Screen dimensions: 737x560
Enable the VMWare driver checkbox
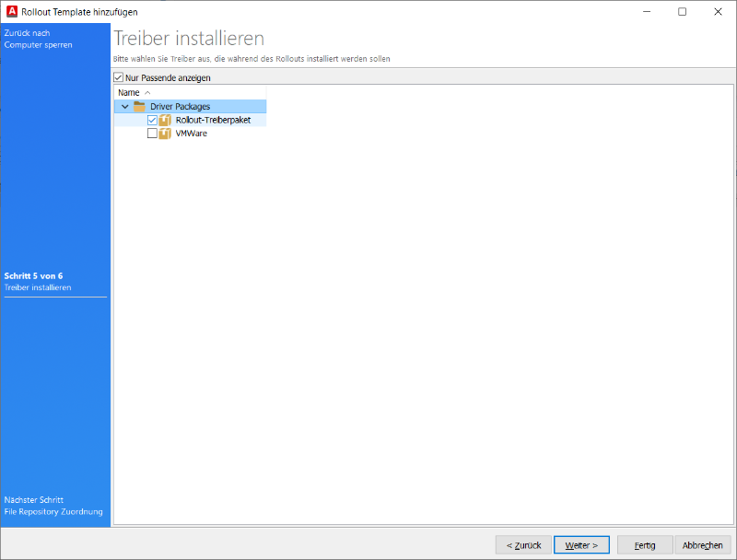point(152,134)
